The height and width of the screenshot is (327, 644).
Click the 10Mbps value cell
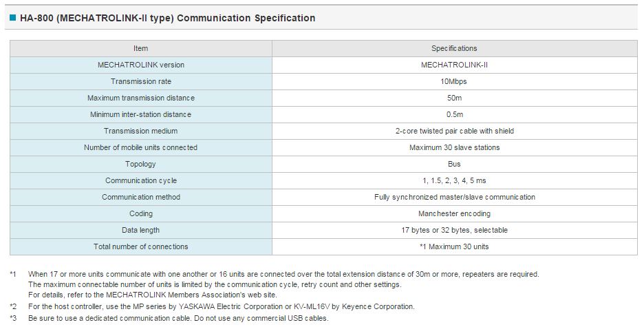click(454, 81)
